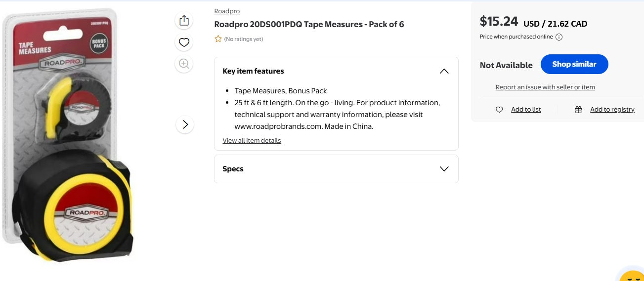Click the $15.24 price text
Image resolution: width=644 pixels, height=281 pixels.
point(499,21)
